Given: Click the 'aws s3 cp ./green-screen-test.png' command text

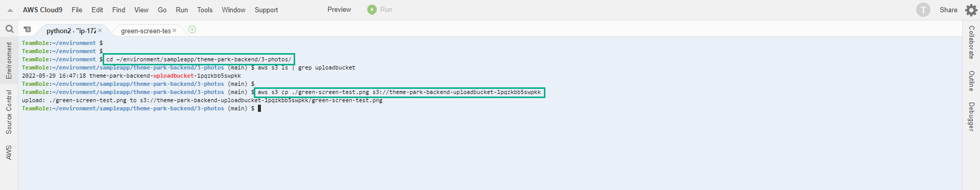Looking at the screenshot, I should (x=399, y=92).
